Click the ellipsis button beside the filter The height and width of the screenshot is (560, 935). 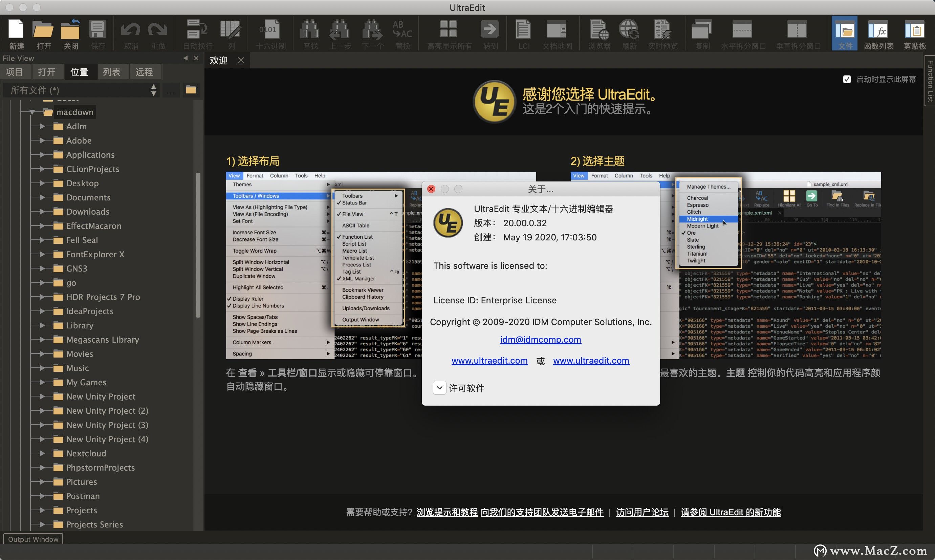pos(171,90)
